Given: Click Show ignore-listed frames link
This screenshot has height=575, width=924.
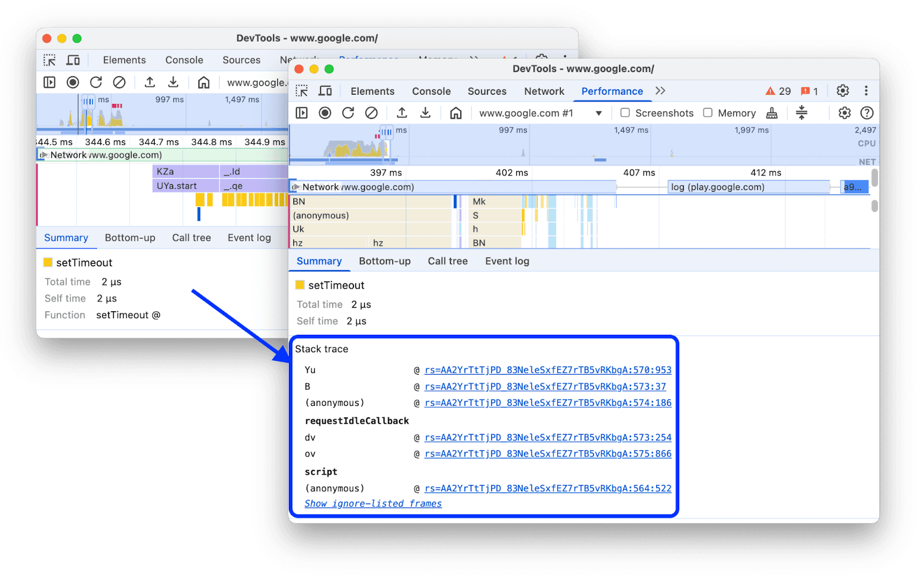Looking at the screenshot, I should point(372,503).
